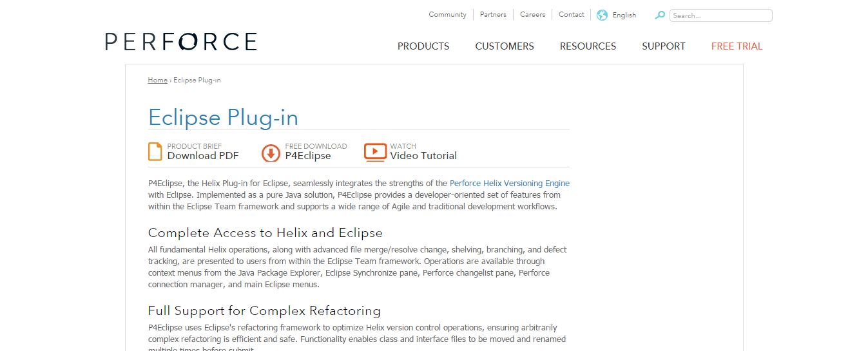Open the RESOURCES menu
The height and width of the screenshot is (351, 868).
point(588,46)
